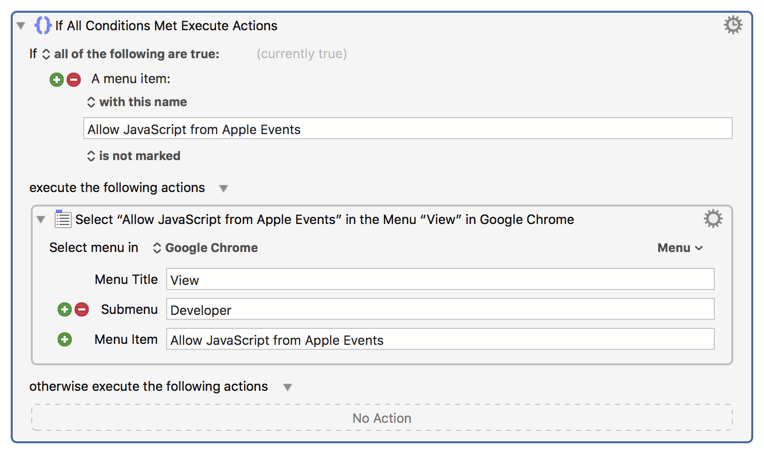
Task: Click the green plus to add a condition
Action: coord(57,79)
